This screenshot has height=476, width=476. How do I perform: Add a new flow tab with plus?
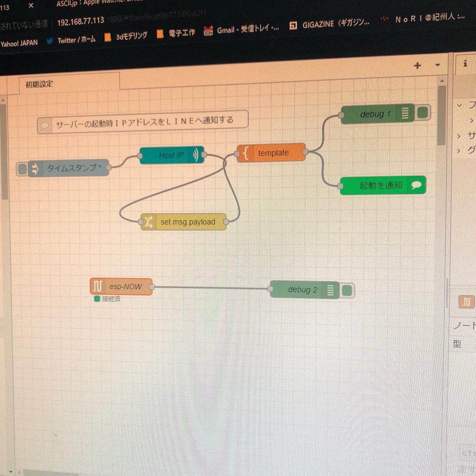pyautogui.click(x=417, y=65)
